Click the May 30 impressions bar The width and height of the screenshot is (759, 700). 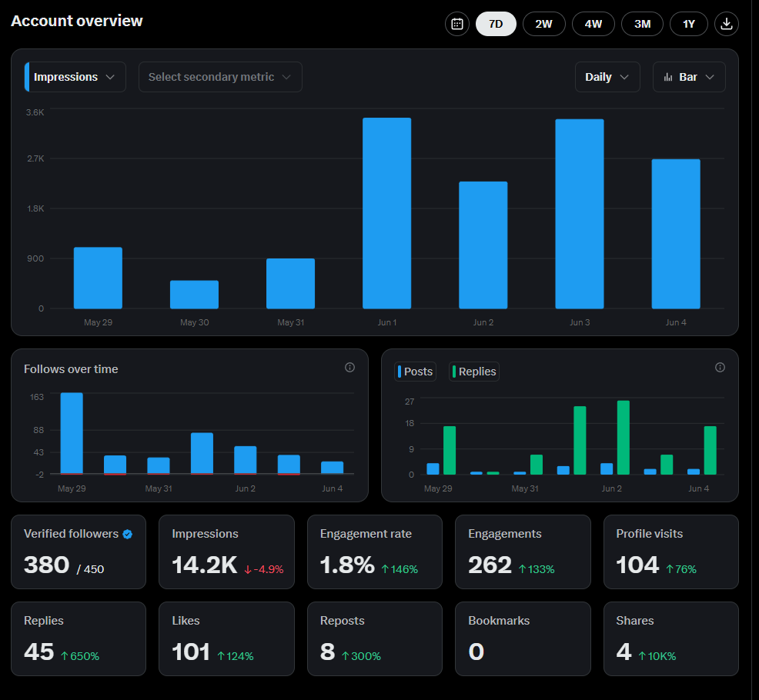(194, 295)
